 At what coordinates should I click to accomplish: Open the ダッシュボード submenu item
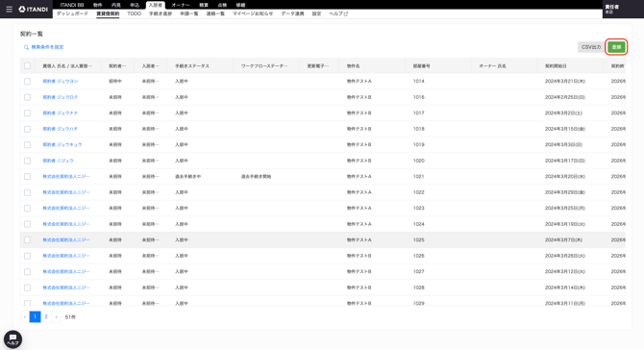coord(72,13)
